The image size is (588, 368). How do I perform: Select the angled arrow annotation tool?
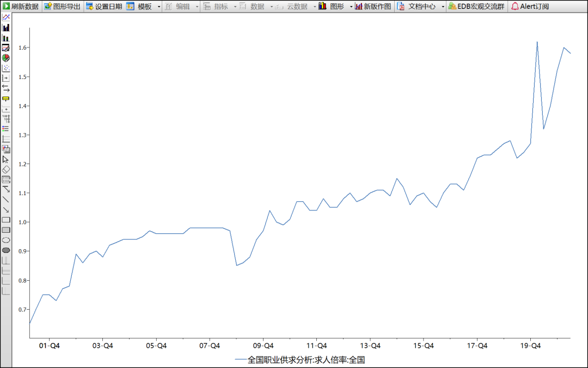[6, 190]
